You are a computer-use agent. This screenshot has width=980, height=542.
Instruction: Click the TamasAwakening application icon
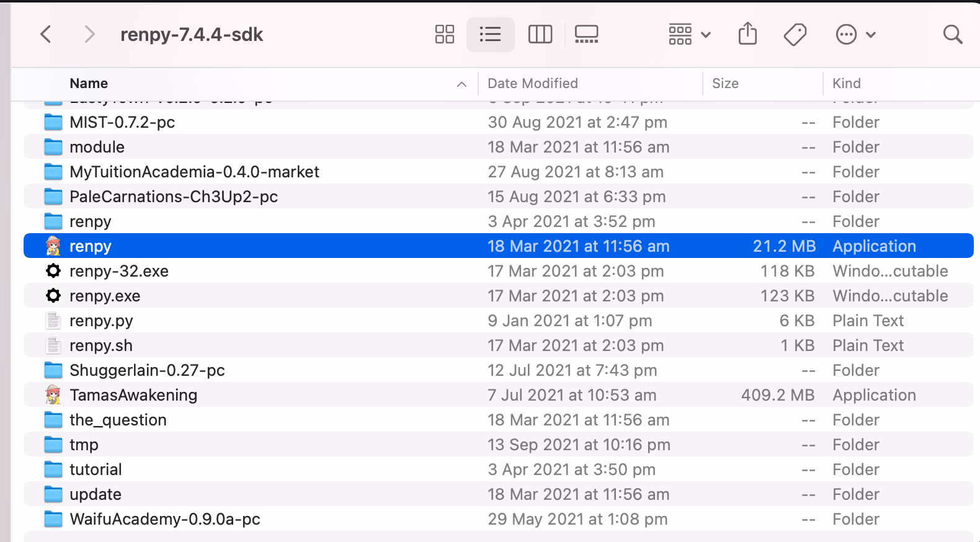point(53,395)
